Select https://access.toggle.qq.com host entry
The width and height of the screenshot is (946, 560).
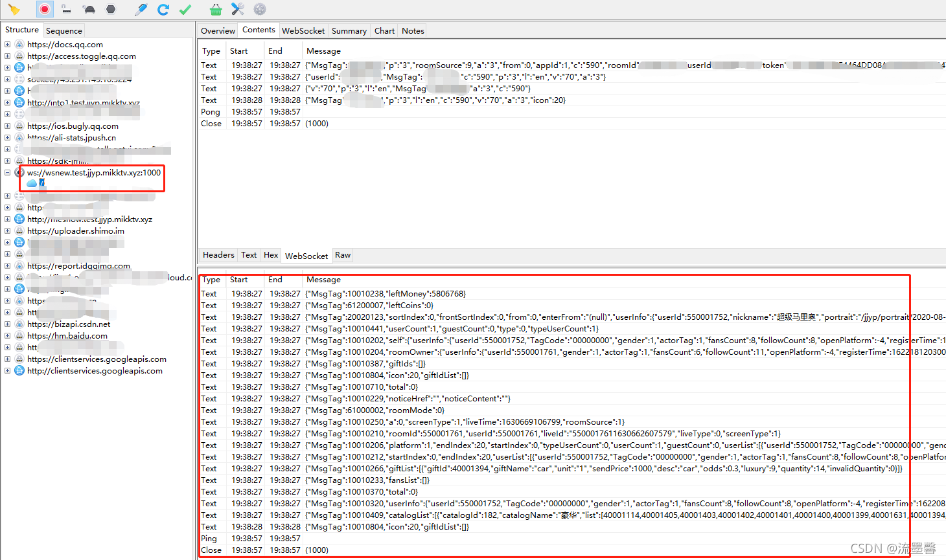click(x=82, y=56)
